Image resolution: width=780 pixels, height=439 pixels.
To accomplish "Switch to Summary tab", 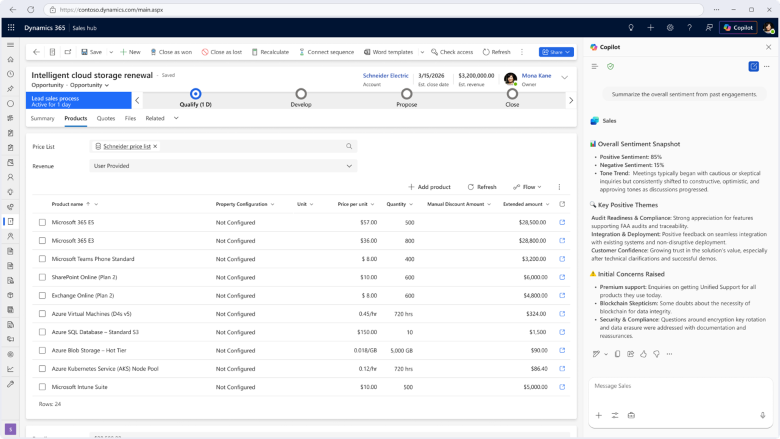I will point(42,118).
